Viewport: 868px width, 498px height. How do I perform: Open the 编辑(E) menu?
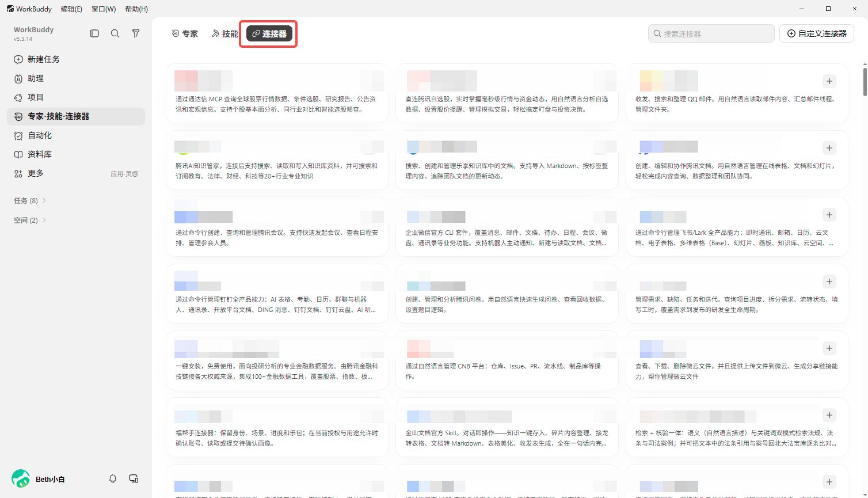(71, 9)
